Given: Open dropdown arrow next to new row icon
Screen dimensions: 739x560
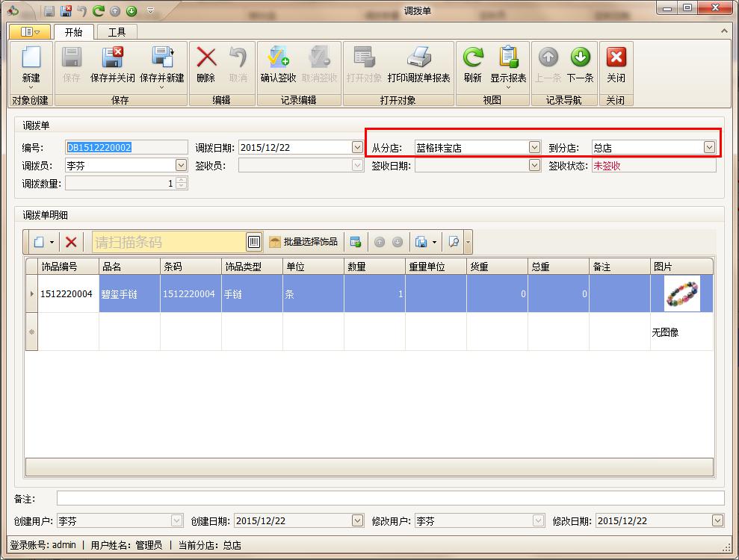Looking at the screenshot, I should coord(52,243).
